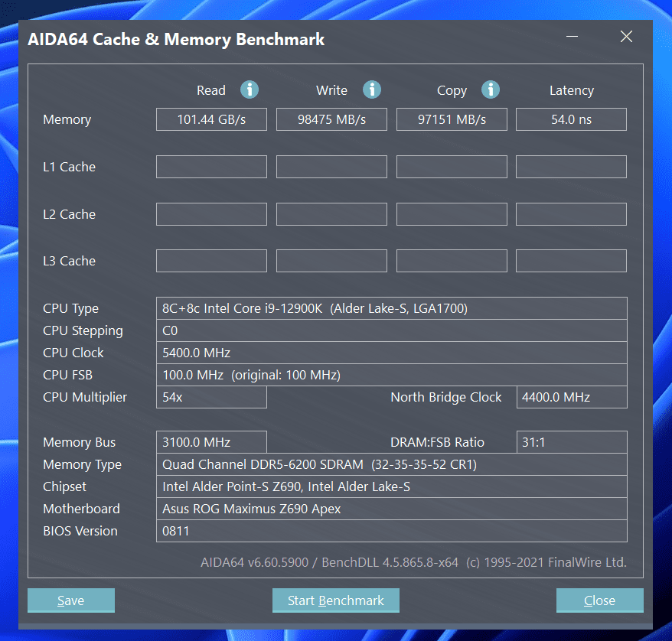Click the empty L2 Cache Latency cell
The height and width of the screenshot is (641, 672).
(571, 214)
